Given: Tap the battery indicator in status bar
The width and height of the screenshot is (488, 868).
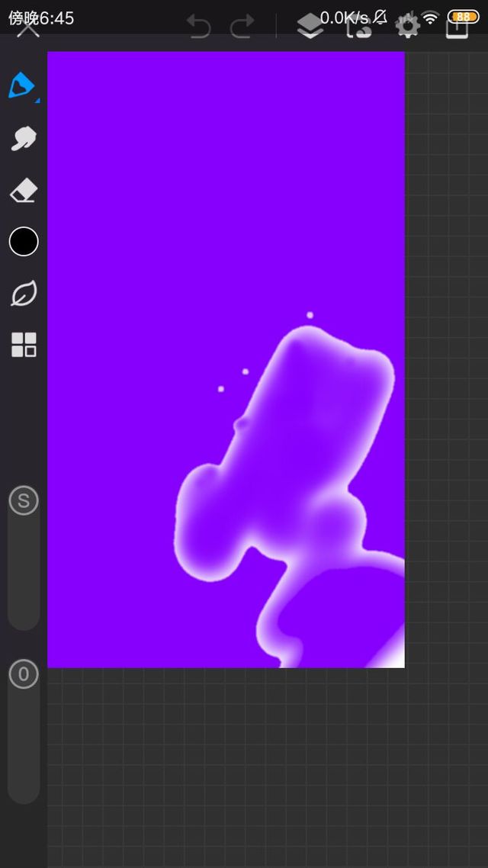Looking at the screenshot, I should point(463,16).
